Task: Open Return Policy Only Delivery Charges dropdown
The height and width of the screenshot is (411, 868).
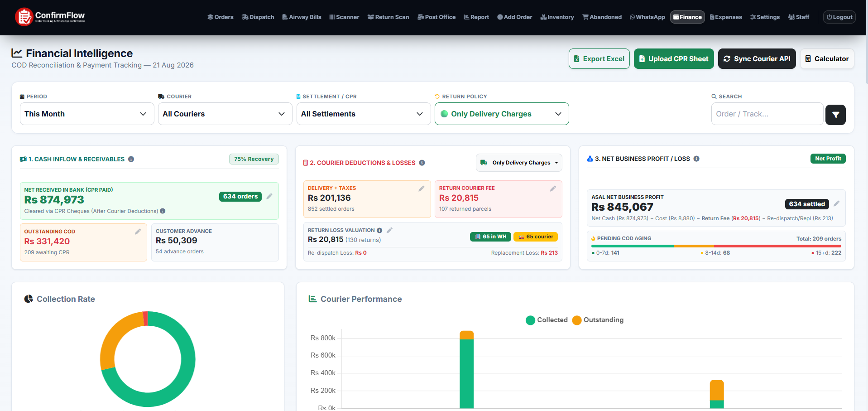Action: 502,114
